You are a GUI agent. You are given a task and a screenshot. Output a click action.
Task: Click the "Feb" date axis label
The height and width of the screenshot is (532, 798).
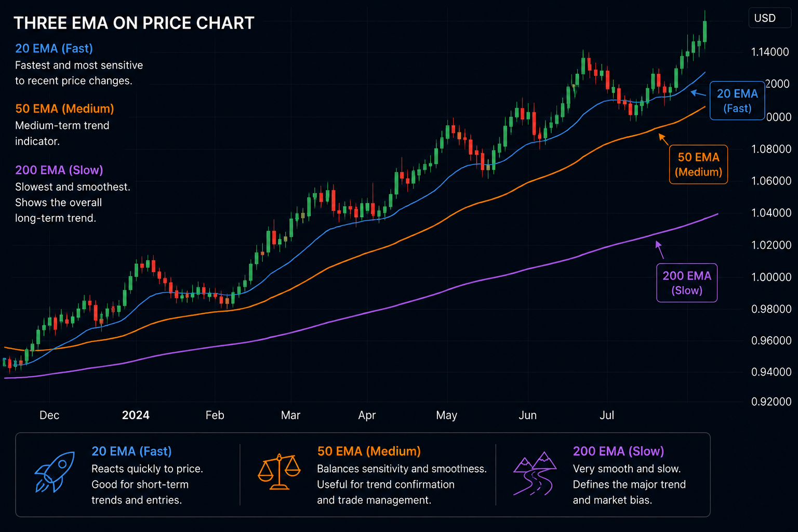pos(215,415)
